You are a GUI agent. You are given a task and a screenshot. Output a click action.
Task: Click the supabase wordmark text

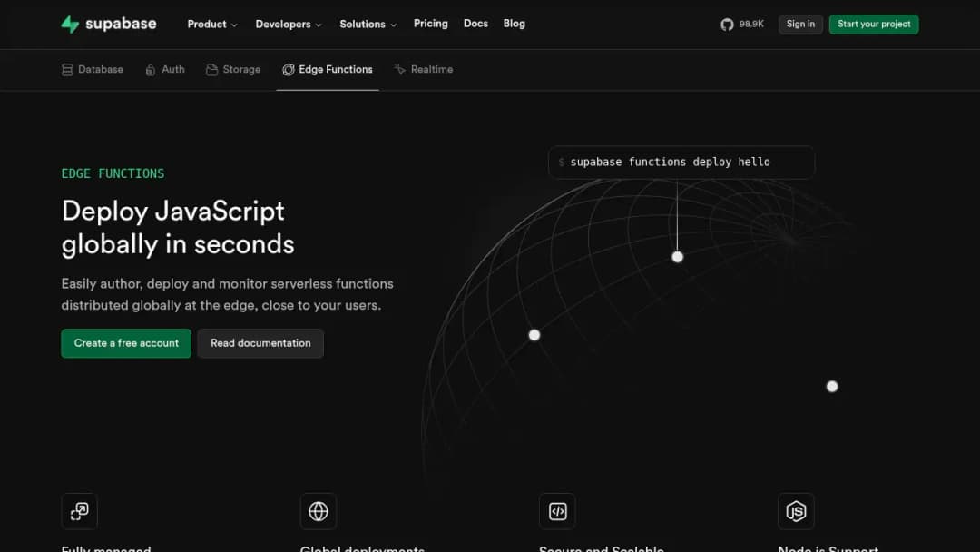point(121,24)
